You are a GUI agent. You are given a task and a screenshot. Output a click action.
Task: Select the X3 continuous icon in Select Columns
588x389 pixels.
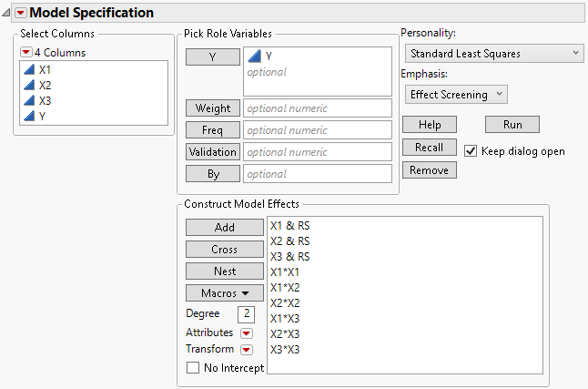tap(29, 100)
